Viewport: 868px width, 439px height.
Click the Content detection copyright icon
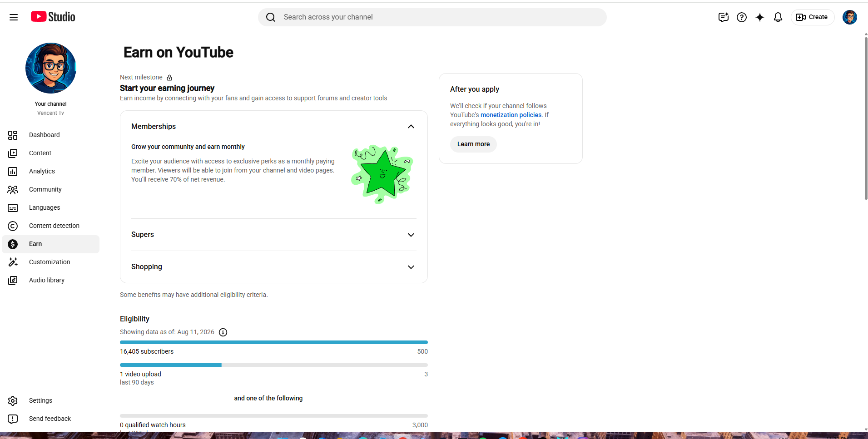[x=13, y=226]
